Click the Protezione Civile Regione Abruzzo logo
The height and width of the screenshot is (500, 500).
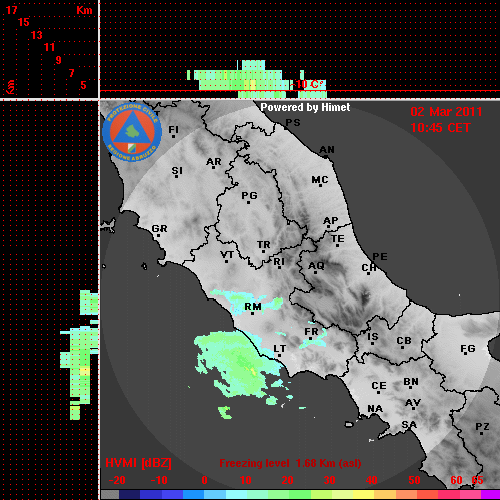[x=132, y=133]
